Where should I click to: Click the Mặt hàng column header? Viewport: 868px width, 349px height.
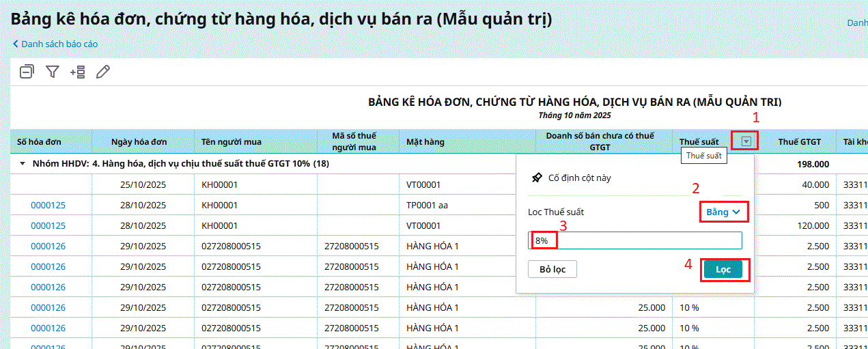tap(468, 141)
